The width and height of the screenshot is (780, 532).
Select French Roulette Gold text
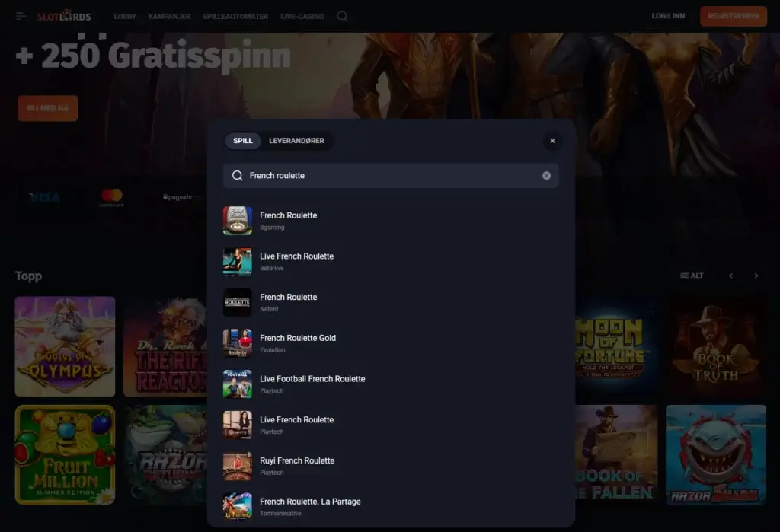pos(298,338)
